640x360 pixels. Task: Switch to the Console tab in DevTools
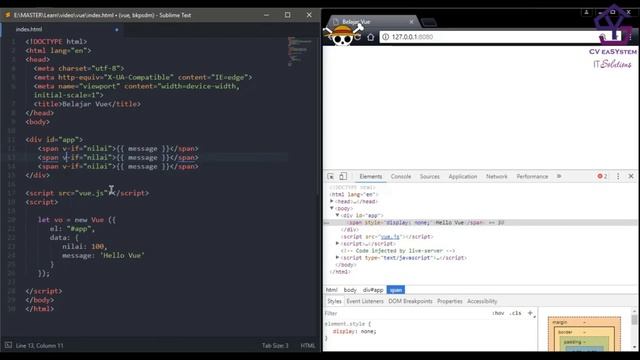(x=401, y=176)
